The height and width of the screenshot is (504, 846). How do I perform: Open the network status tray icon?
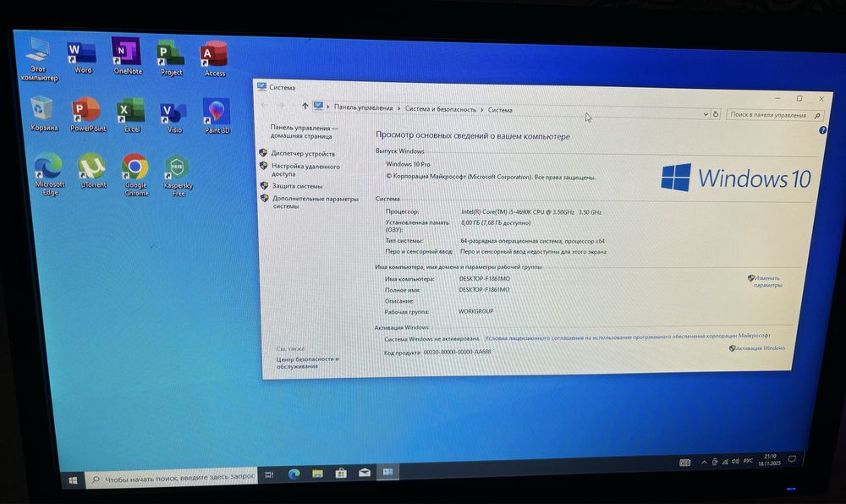(x=725, y=462)
